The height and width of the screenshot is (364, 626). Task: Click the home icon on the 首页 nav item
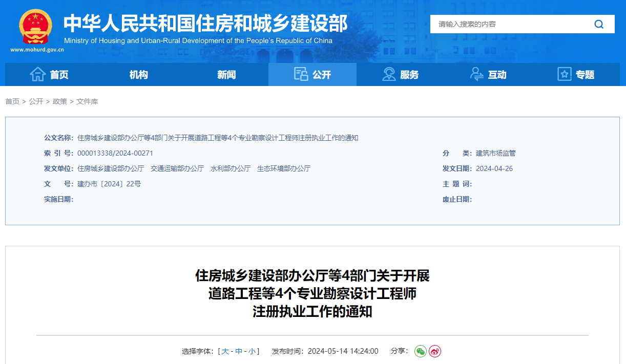[38, 74]
